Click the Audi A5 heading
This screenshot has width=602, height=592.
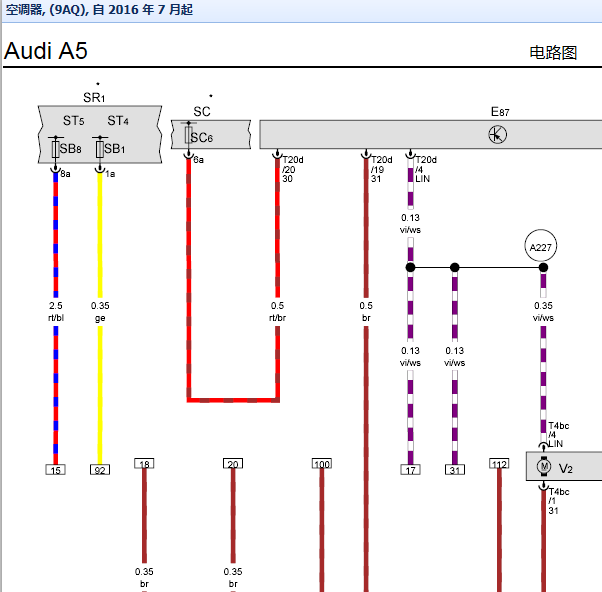click(46, 51)
